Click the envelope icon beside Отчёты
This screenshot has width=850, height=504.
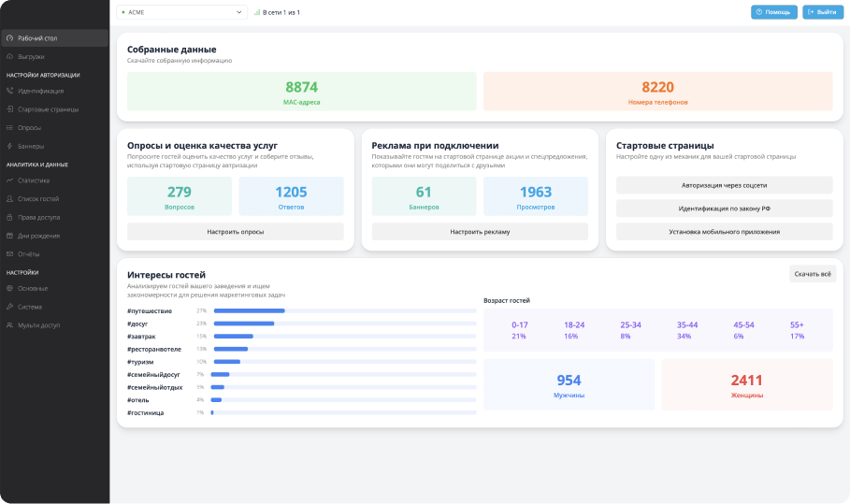pos(9,253)
